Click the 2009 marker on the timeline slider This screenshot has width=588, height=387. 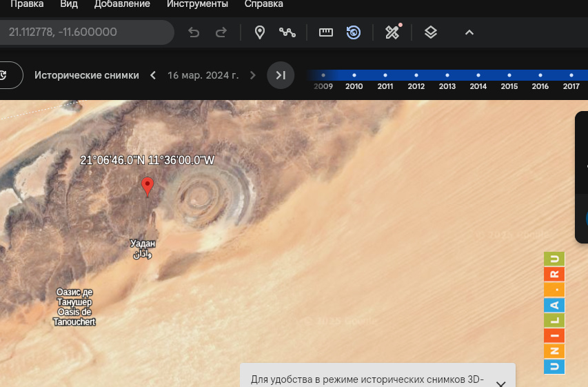click(x=323, y=75)
